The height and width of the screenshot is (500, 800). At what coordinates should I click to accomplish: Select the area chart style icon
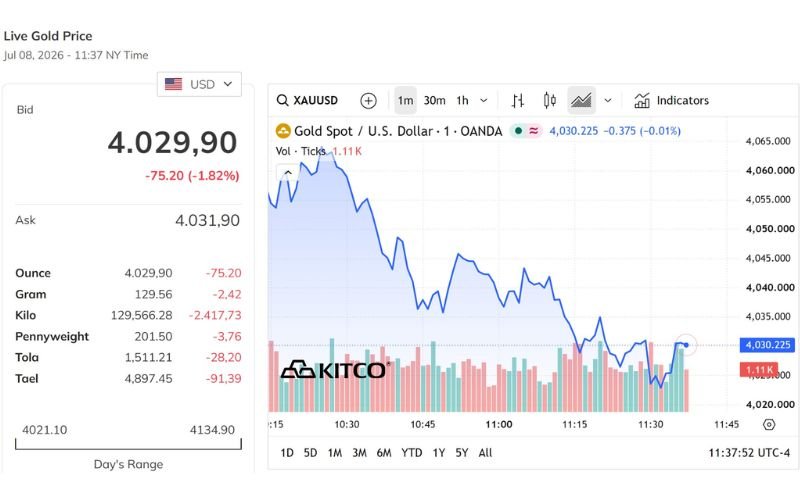click(581, 100)
